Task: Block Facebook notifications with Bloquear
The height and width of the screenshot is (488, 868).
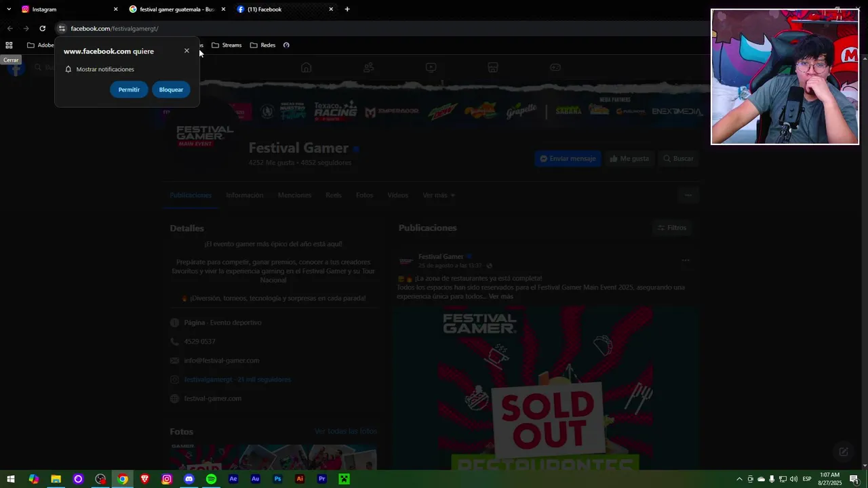Action: [x=171, y=89]
